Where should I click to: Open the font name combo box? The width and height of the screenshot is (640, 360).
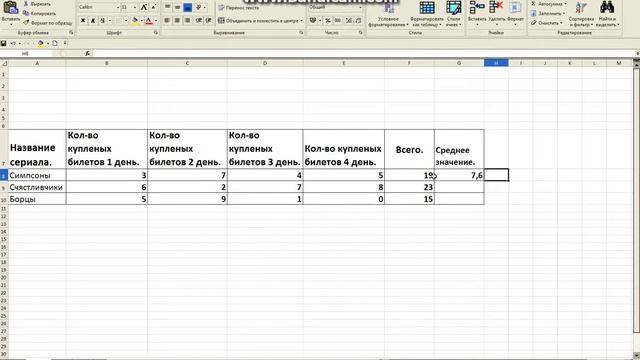click(x=99, y=7)
